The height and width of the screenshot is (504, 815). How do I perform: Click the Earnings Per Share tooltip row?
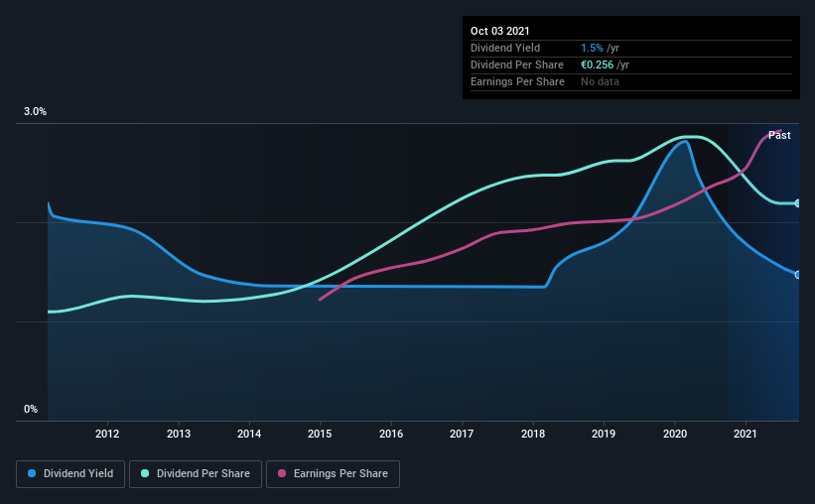click(631, 82)
